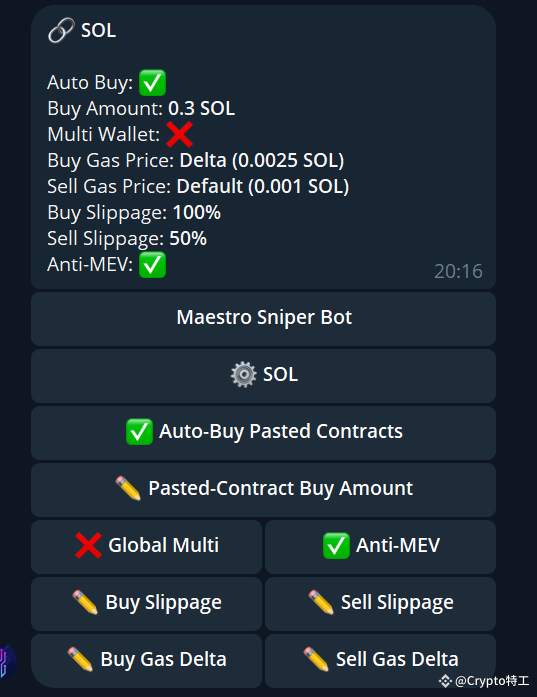Set the Buy Slippage value

146,604
